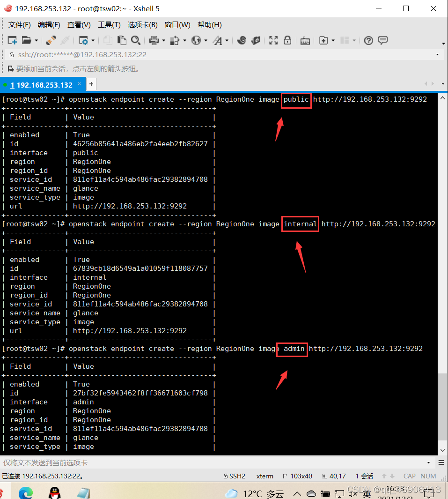Click the Lock screen padlock icon
Viewport: 448px width, 499px height.
click(x=287, y=40)
